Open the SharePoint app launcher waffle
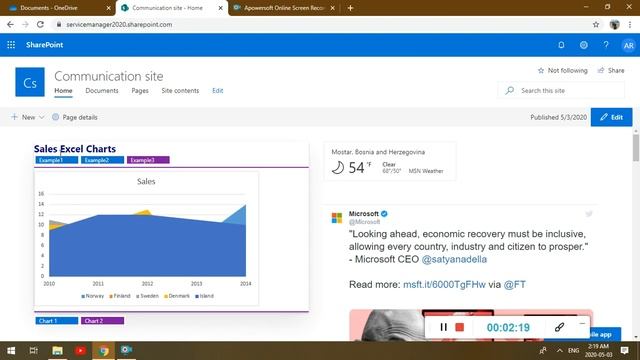This screenshot has height=360, width=640. [x=11, y=45]
